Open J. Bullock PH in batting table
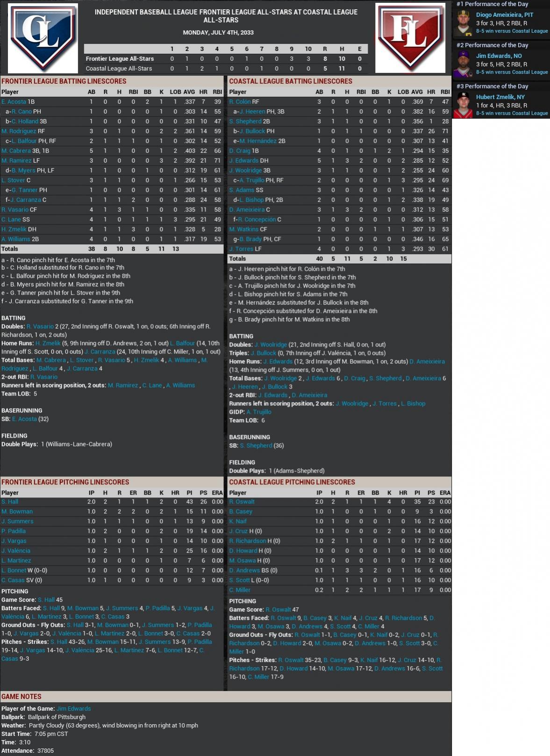This screenshot has height=756, width=550. 252,131
